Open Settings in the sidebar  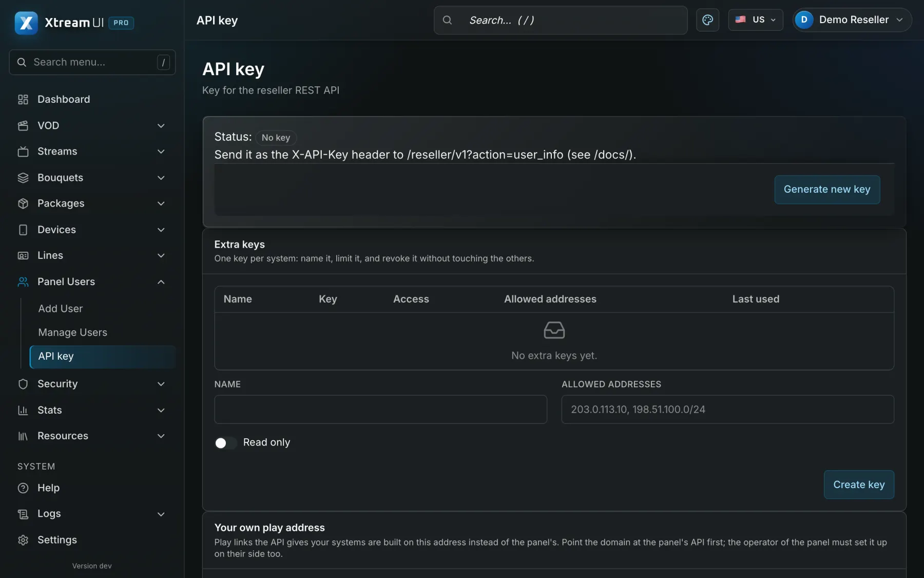(x=92, y=540)
